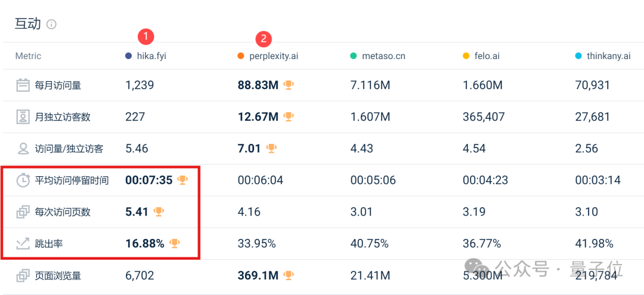This screenshot has width=644, height=295.
Task: Click the Metric column header
Action: pos(29,56)
